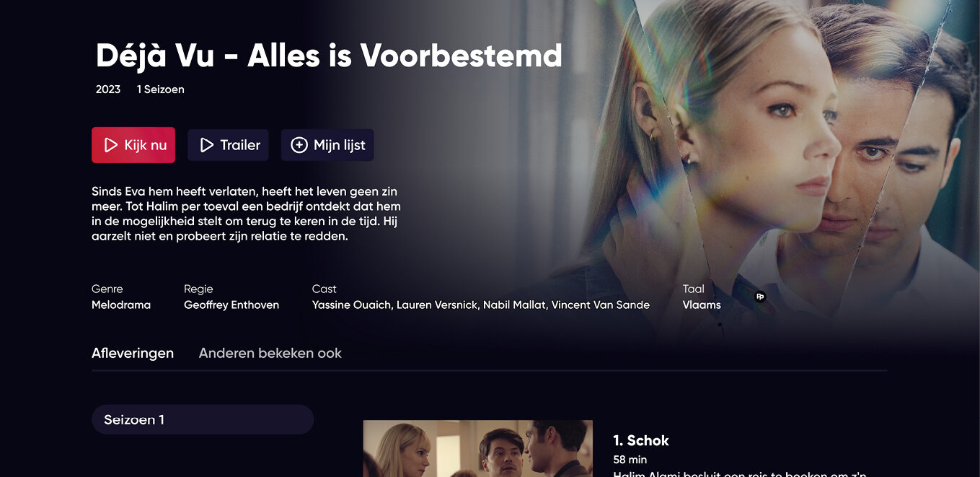
Task: Open the Trailer button
Action: [228, 145]
